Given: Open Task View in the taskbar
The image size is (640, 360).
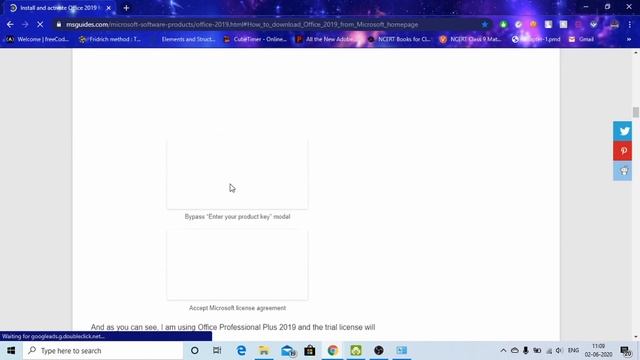Looking at the screenshot, I should tap(217, 351).
